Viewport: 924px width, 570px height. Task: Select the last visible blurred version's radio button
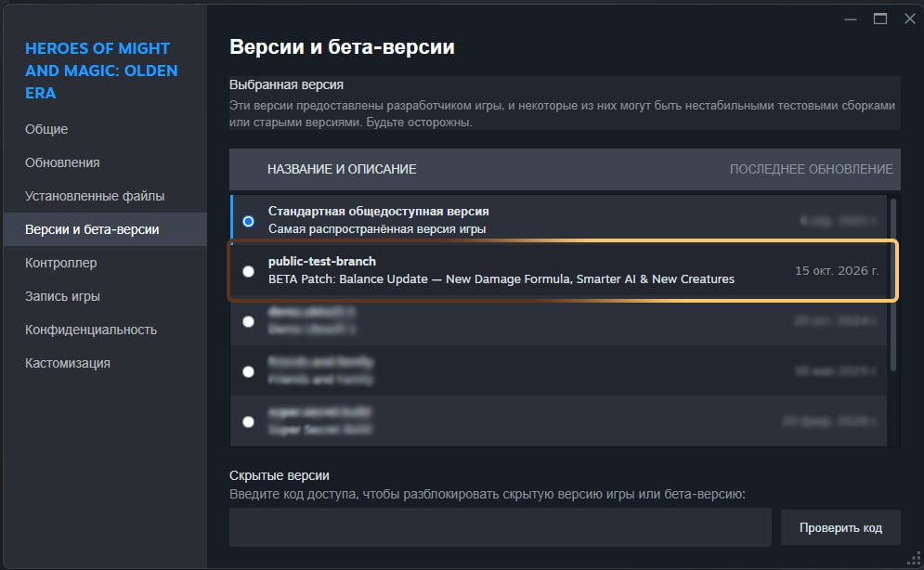(x=248, y=421)
